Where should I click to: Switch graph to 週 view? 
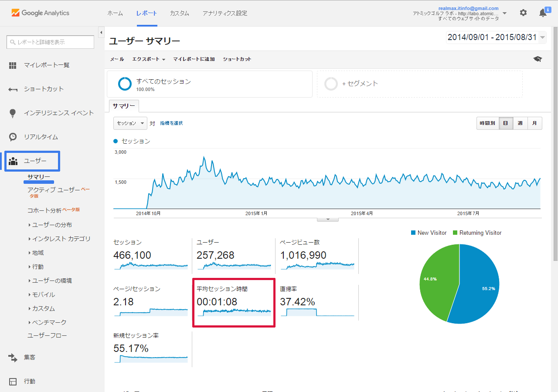[520, 123]
